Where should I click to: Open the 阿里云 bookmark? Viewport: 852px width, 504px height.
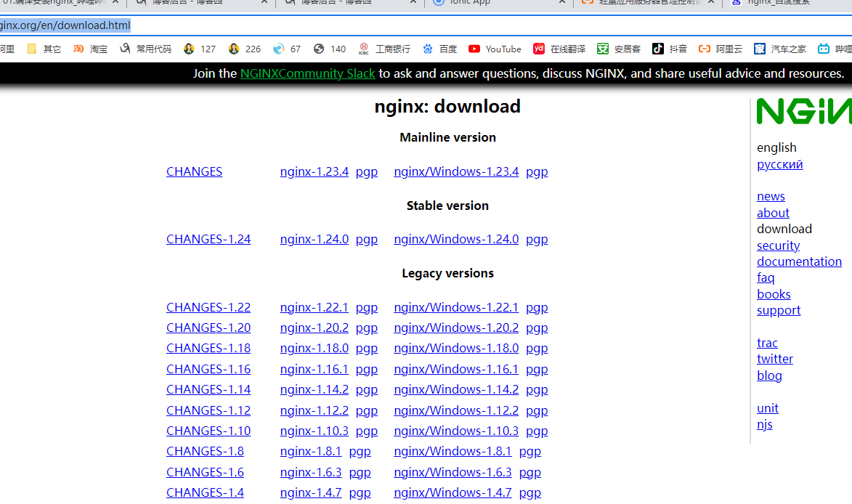click(x=720, y=49)
